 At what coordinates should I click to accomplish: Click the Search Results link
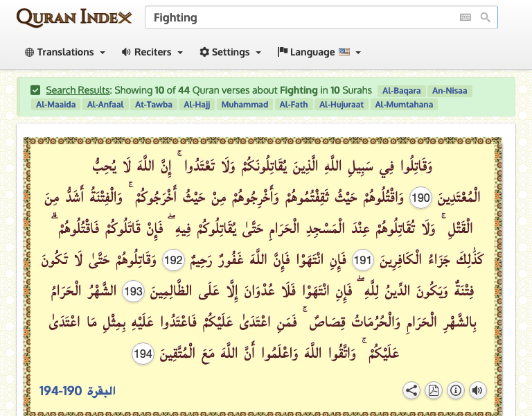click(x=78, y=90)
